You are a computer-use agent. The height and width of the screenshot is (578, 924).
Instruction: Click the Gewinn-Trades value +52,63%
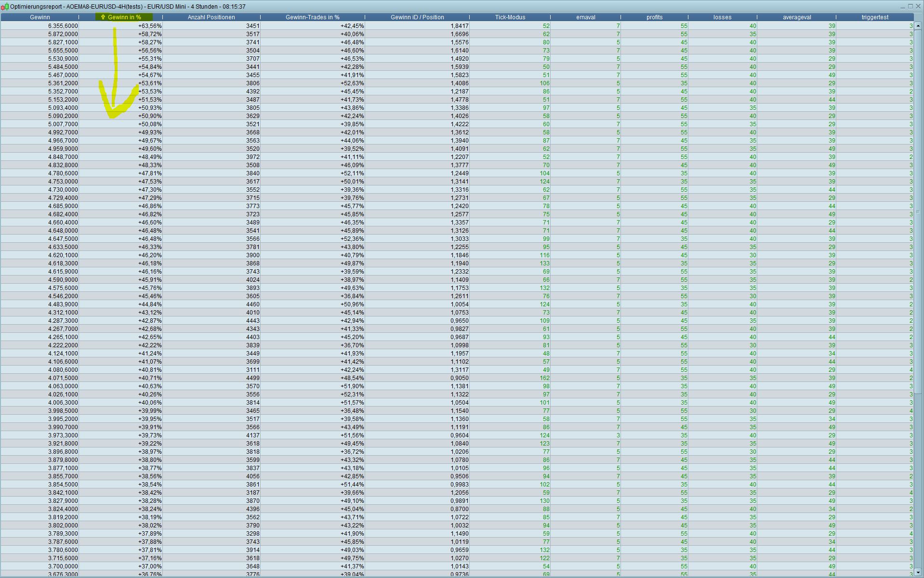click(352, 83)
